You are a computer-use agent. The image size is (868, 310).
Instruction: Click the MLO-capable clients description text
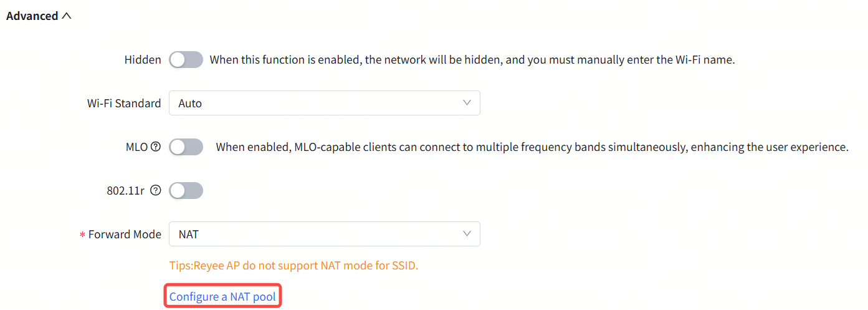coord(532,147)
